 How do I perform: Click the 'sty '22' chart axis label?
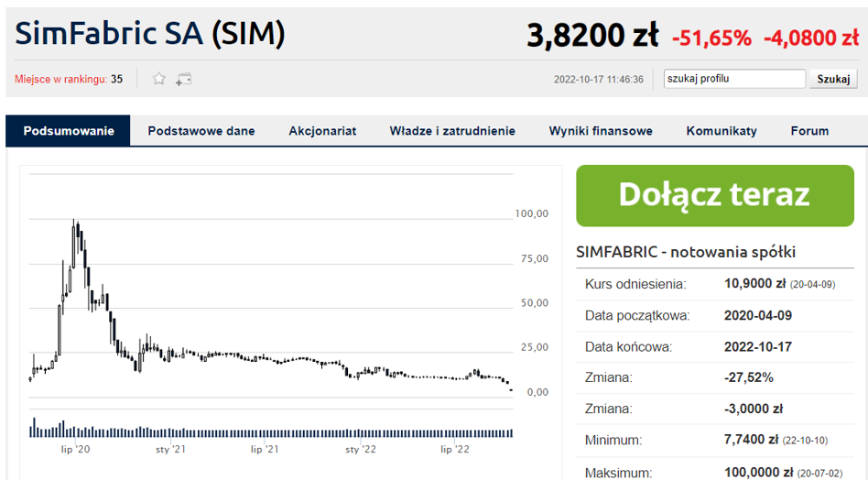click(360, 450)
